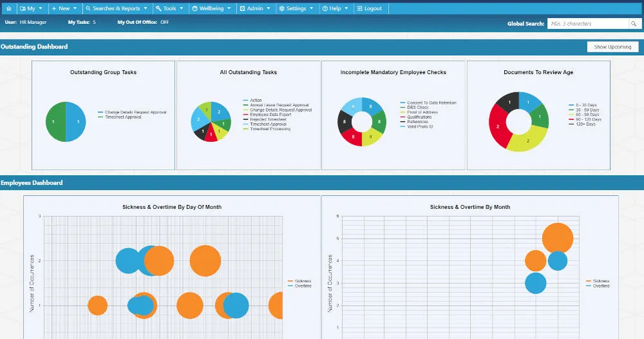Log out using the Logout button
This screenshot has width=644, height=339.
click(x=370, y=8)
